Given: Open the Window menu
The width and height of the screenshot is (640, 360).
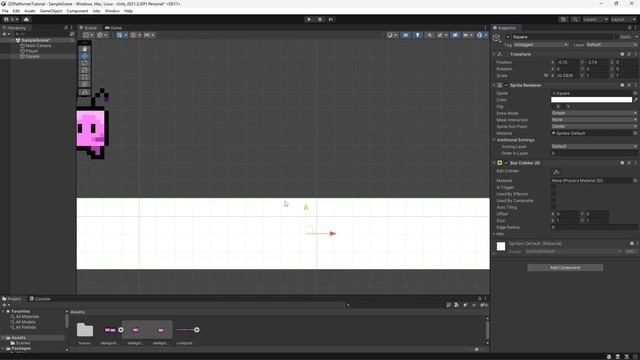Looking at the screenshot, I should (112, 11).
